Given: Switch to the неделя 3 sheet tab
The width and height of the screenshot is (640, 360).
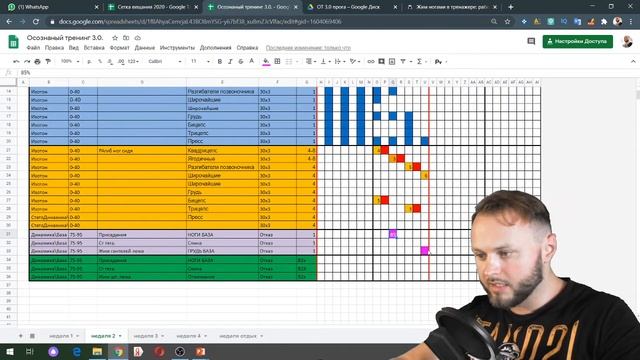Looking at the screenshot, I should (145, 336).
